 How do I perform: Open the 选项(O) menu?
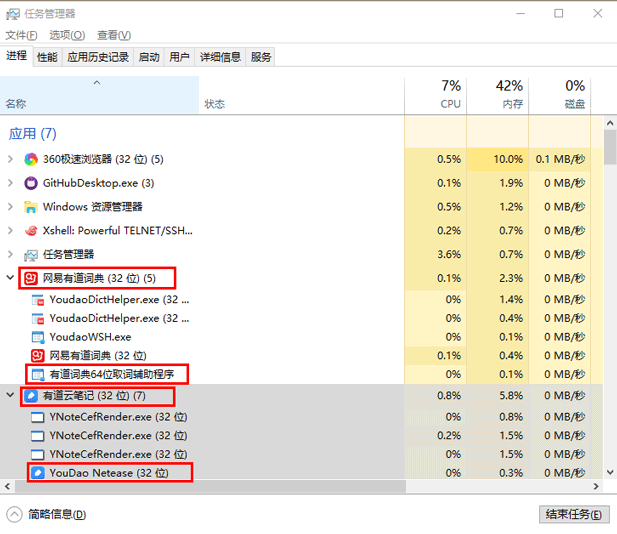(67, 35)
